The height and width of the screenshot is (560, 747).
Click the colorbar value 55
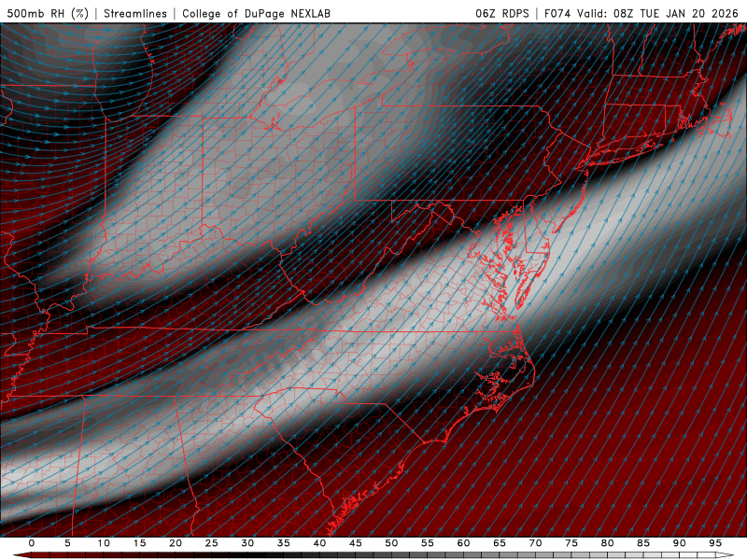pos(428,543)
